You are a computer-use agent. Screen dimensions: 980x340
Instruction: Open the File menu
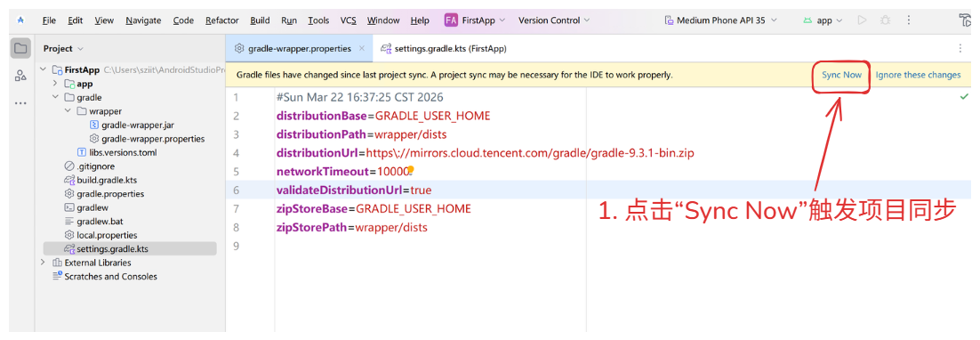click(49, 20)
